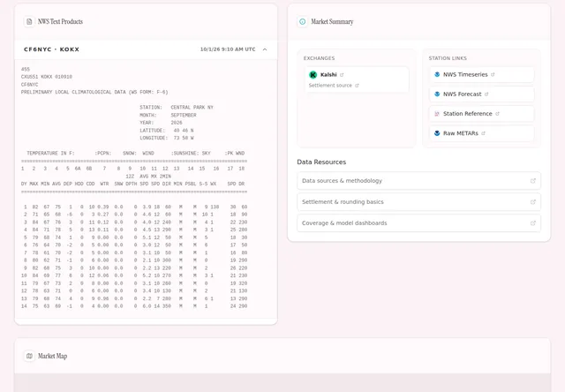Click external-link icon beside Settlement source
Viewport: 565px width, 392px height.
tap(357, 86)
